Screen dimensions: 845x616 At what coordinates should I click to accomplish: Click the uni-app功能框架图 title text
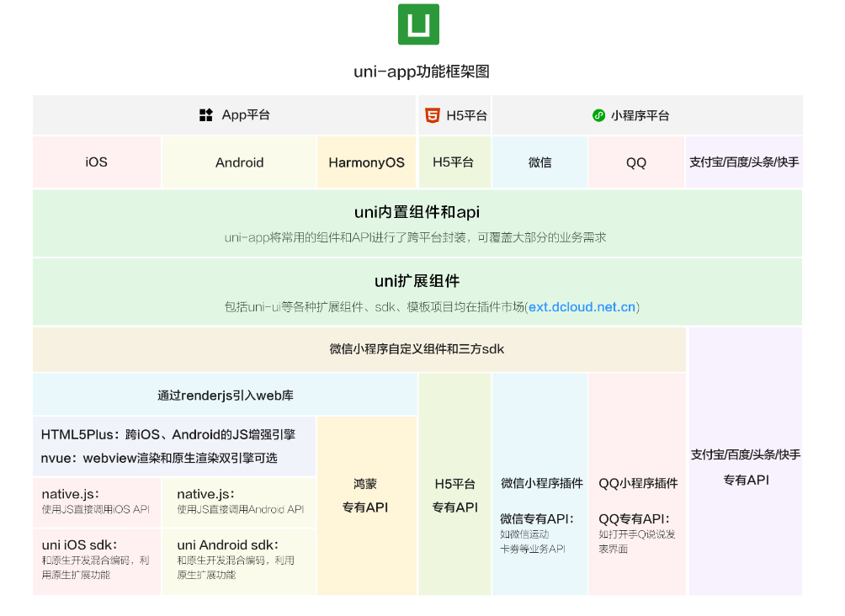422,72
